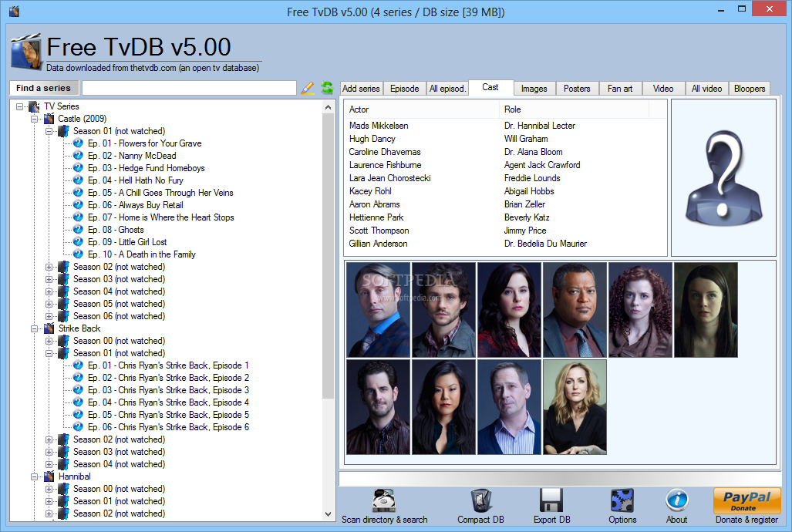
Task: Select actor row Scott Thompson
Action: [x=379, y=231]
